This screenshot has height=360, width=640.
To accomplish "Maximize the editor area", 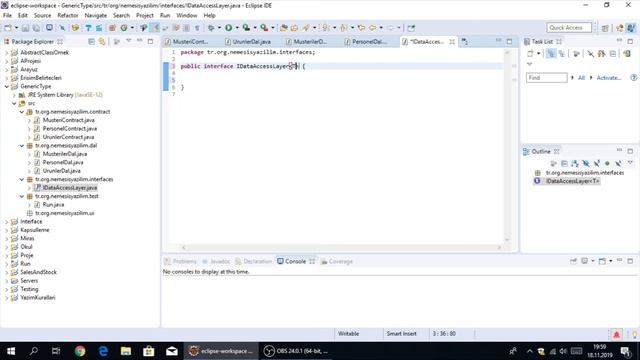I will point(509,41).
